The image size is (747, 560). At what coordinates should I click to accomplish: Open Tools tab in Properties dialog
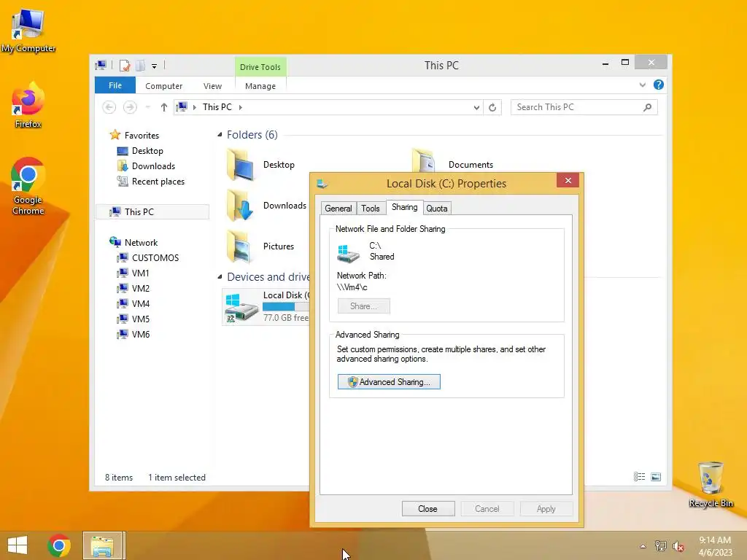click(x=370, y=208)
